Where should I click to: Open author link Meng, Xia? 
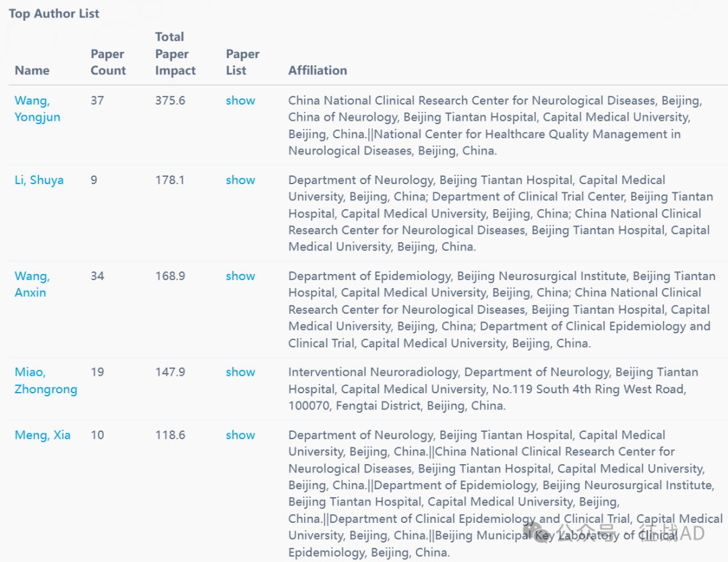[x=42, y=435]
